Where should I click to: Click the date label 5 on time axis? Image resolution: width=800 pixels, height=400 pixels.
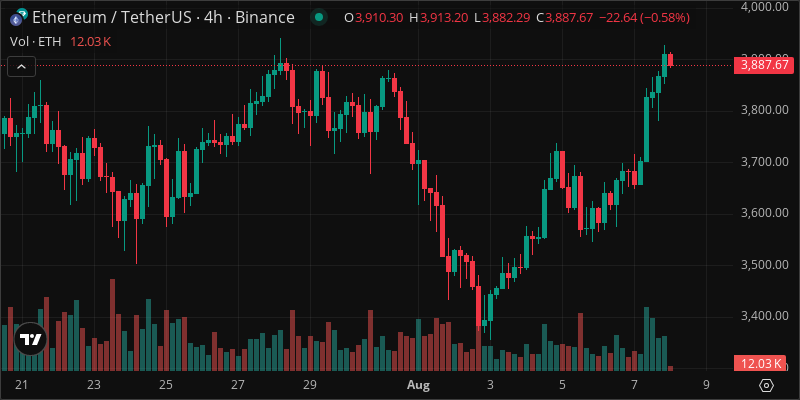(562, 384)
